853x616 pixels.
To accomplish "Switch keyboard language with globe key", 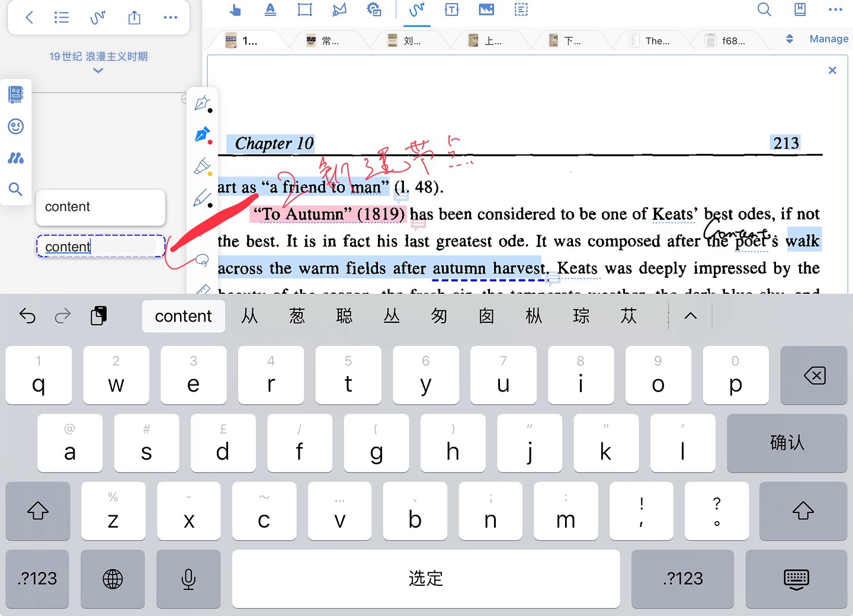I will coord(113,579).
